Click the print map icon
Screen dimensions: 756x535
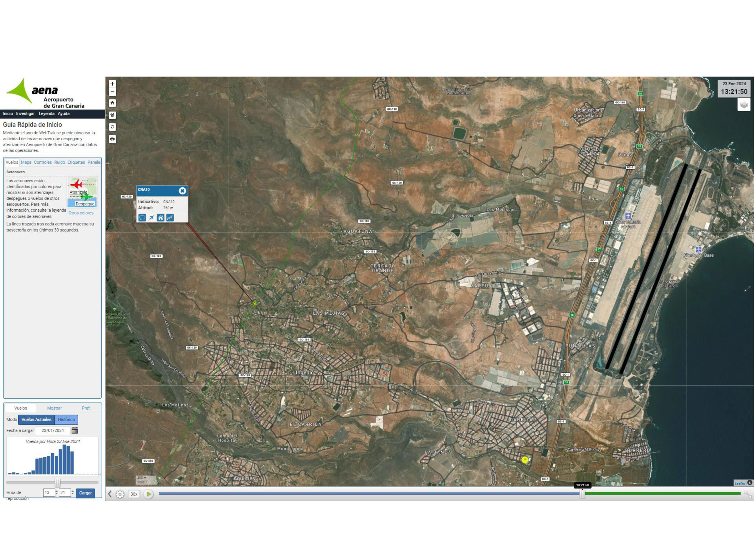[112, 139]
